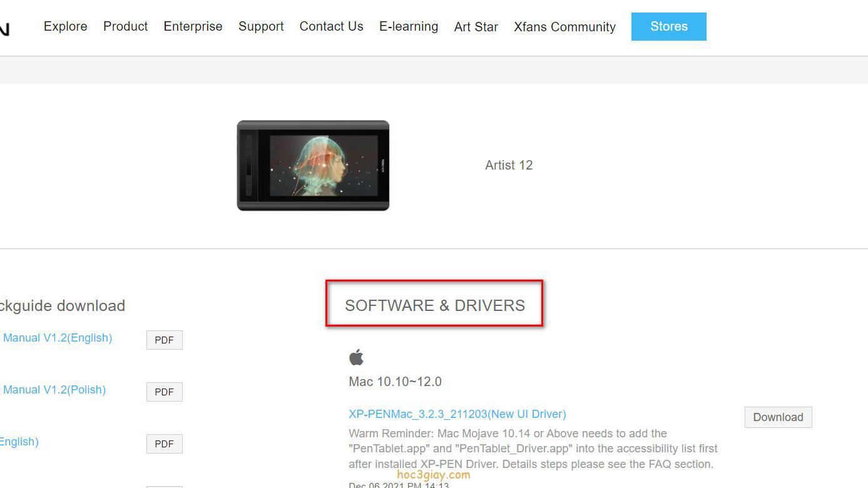Navigate to Contact Us
Screen dimensions: 868x488
click(331, 26)
